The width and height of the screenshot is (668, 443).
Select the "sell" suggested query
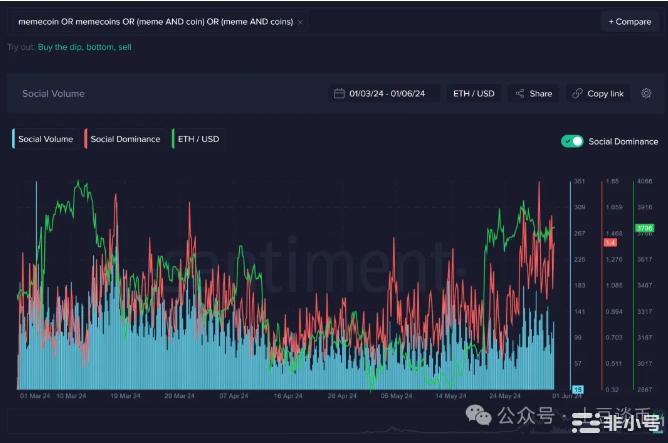point(125,47)
